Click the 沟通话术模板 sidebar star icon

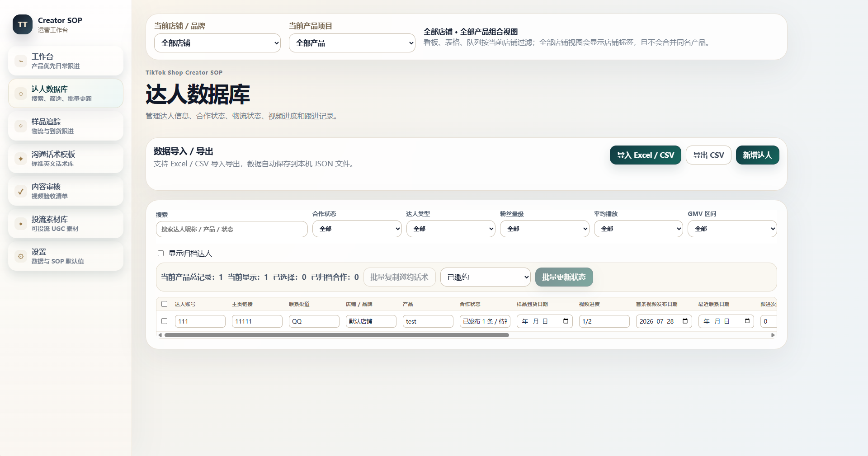21,159
